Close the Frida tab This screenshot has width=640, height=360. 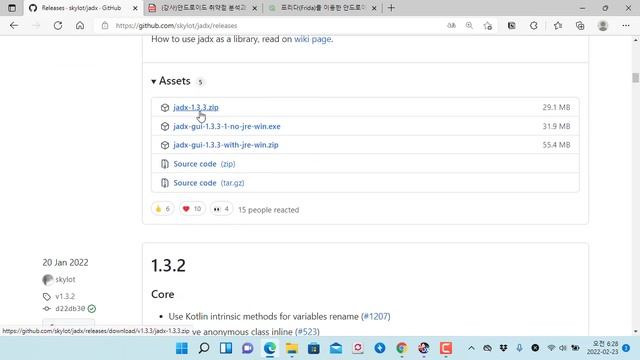click(374, 8)
